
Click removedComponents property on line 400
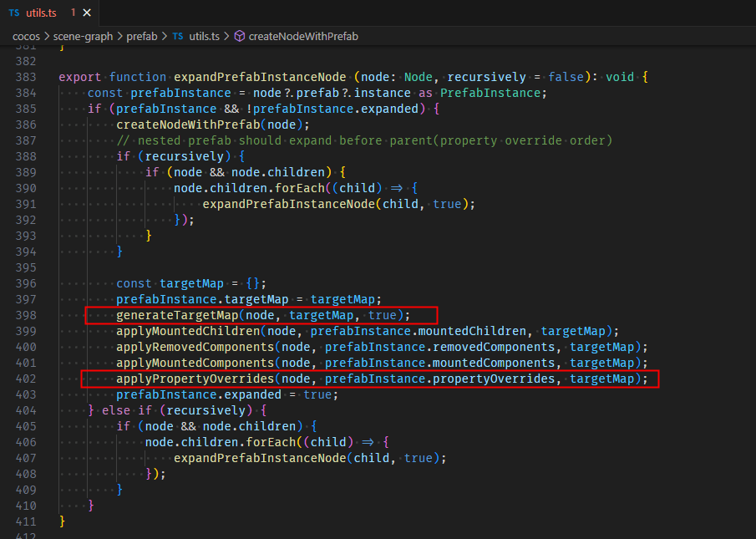[494, 347]
